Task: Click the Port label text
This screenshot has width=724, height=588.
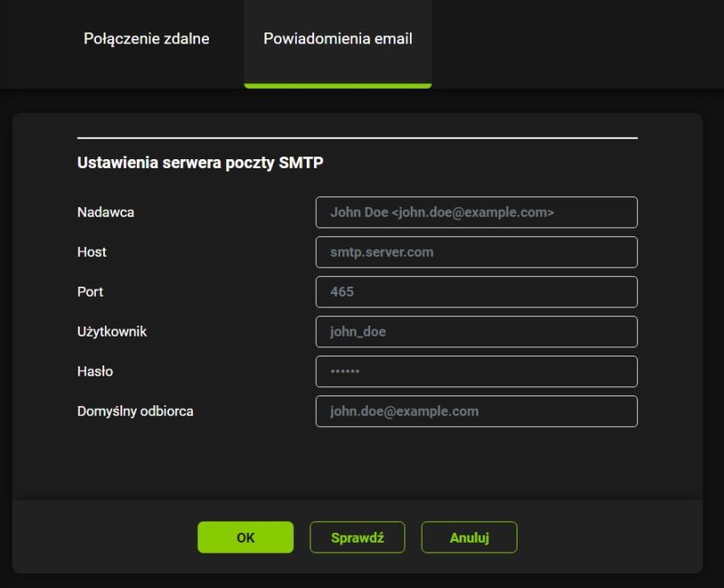Action: pos(89,291)
